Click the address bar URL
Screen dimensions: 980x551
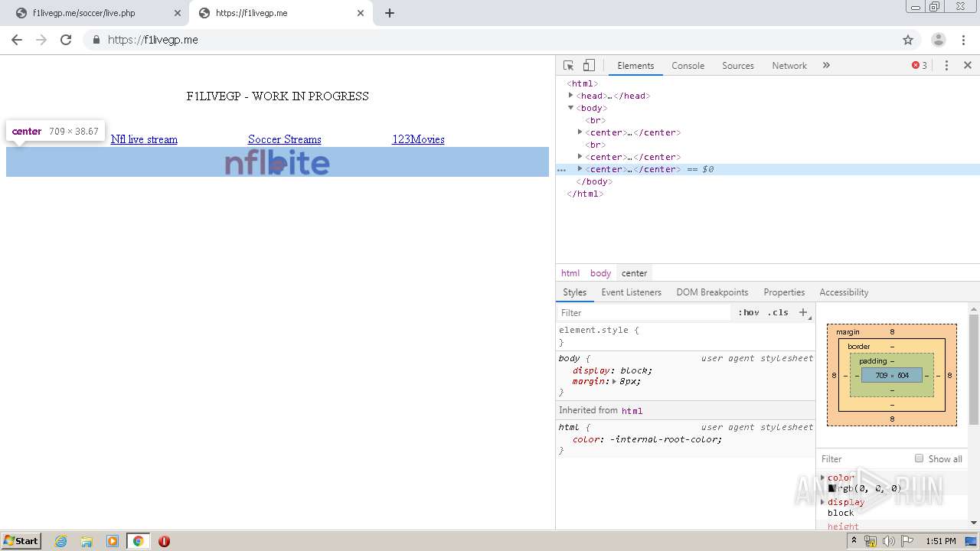tap(153, 40)
